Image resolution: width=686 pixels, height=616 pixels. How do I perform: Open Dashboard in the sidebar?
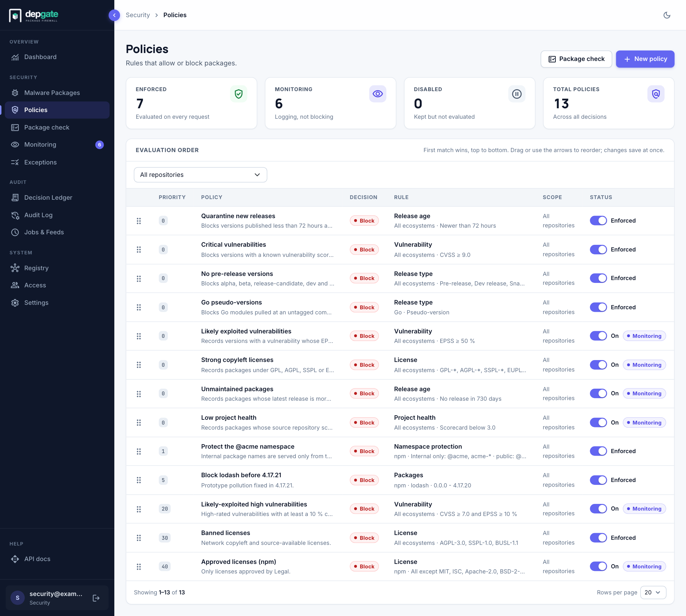(x=57, y=57)
